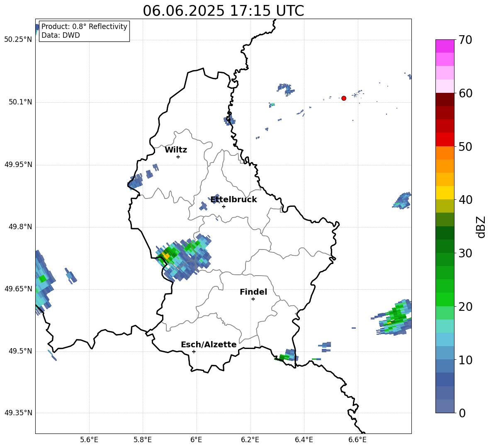
Task: Click the blue echo patch west of Wiltz
Action: (135, 182)
